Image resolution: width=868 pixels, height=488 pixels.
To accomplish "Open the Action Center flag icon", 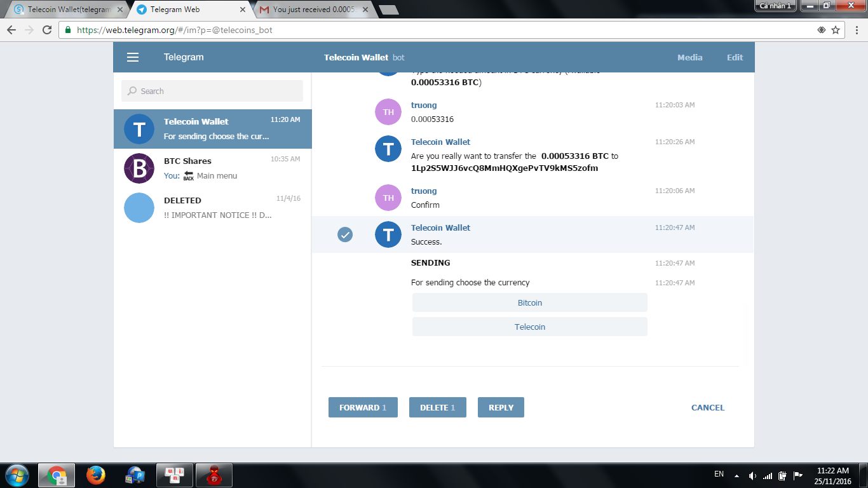I will click(x=798, y=475).
